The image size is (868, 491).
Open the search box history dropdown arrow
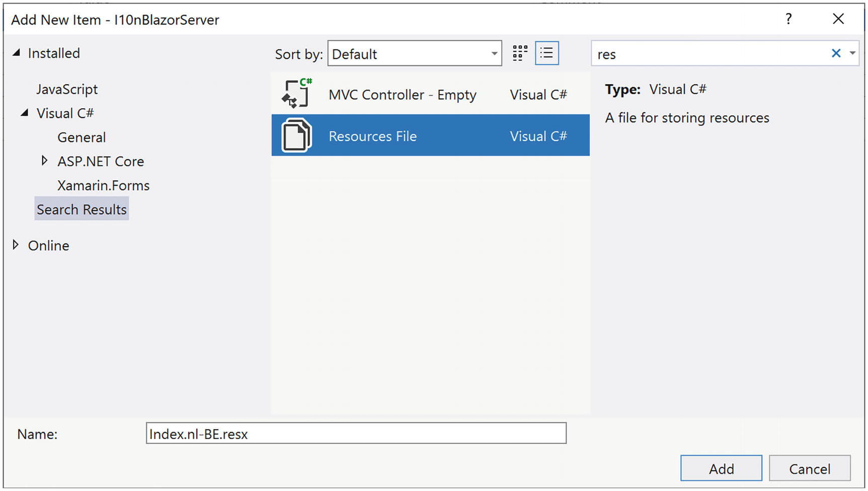pos(852,53)
